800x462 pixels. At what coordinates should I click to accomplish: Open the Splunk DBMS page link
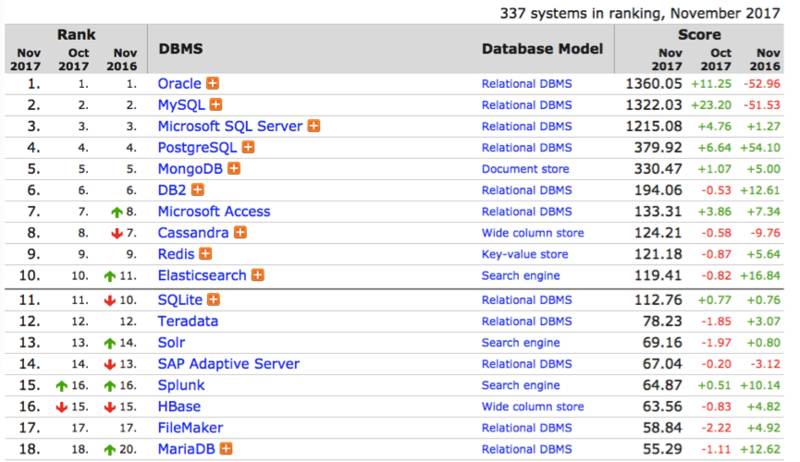click(182, 385)
